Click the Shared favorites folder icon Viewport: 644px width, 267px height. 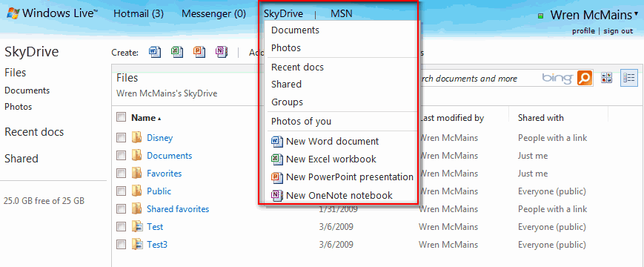coord(137,209)
